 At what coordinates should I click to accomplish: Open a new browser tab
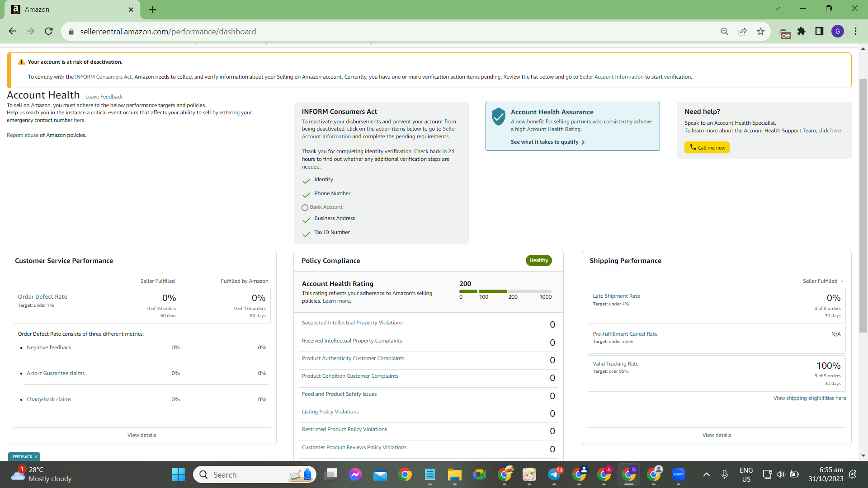pos(153,9)
